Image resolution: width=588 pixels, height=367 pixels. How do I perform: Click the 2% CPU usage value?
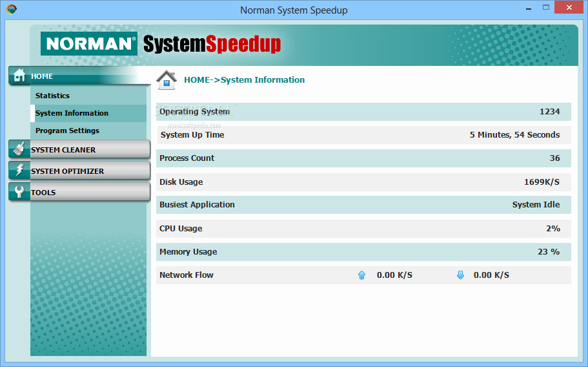pyautogui.click(x=553, y=229)
